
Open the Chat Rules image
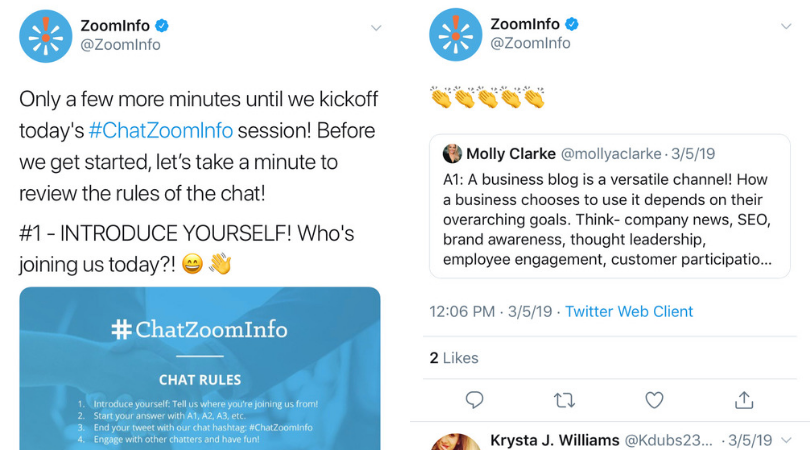pyautogui.click(x=200, y=368)
